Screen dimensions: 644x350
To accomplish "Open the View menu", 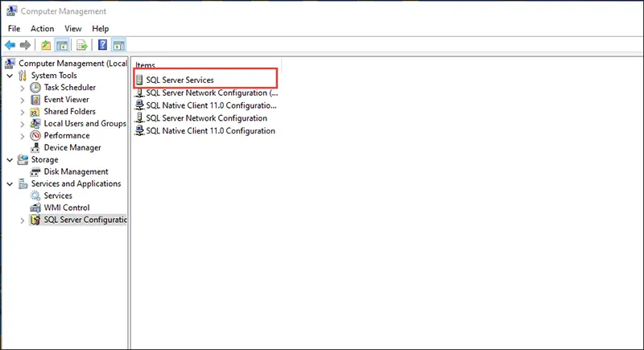I will click(72, 28).
